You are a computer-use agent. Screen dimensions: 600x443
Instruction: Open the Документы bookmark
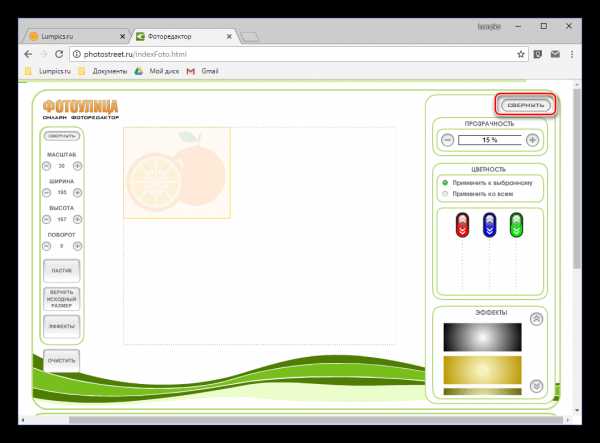coord(109,72)
